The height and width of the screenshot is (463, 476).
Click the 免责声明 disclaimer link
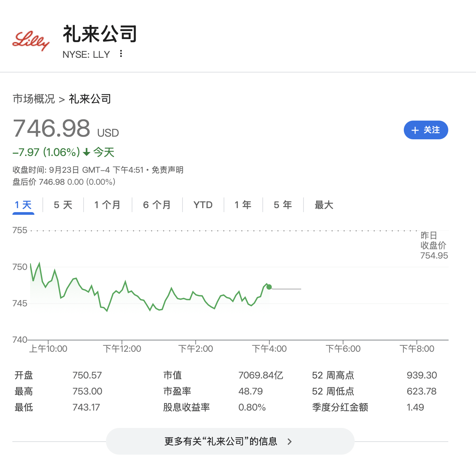[167, 170]
